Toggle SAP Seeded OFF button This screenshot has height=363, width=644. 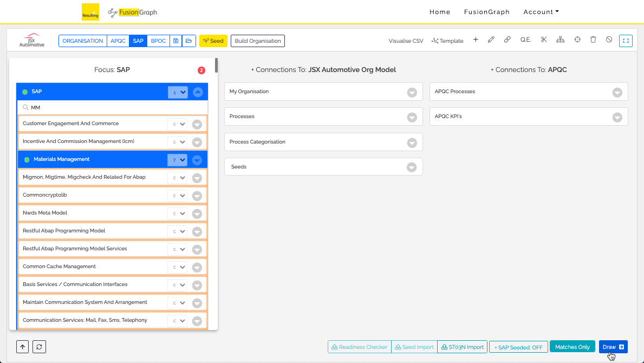(x=518, y=347)
